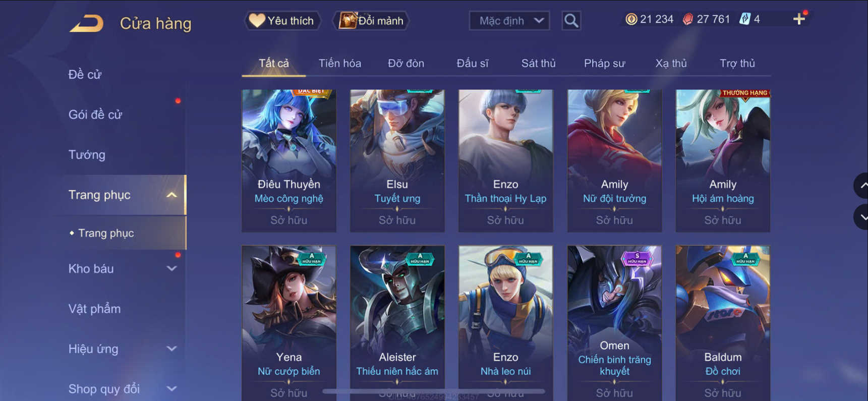Click the blue ticket voucher icon

(x=744, y=19)
